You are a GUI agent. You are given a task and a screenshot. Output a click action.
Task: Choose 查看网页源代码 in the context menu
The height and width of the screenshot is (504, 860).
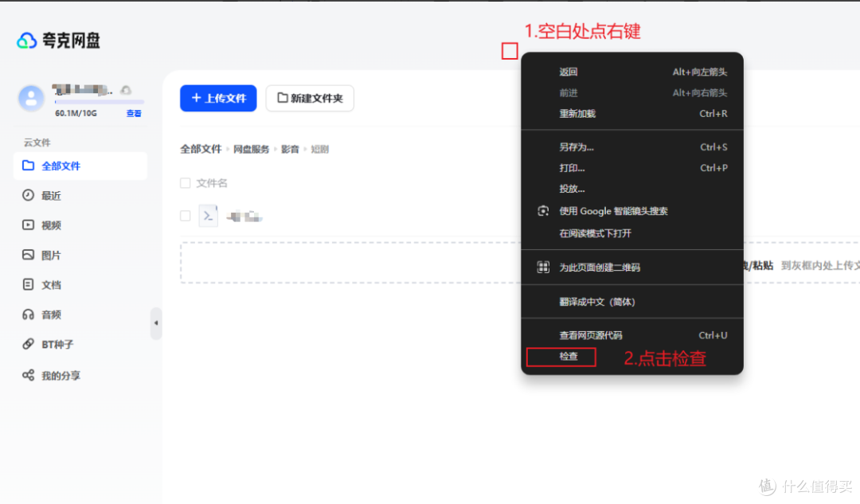click(x=631, y=335)
